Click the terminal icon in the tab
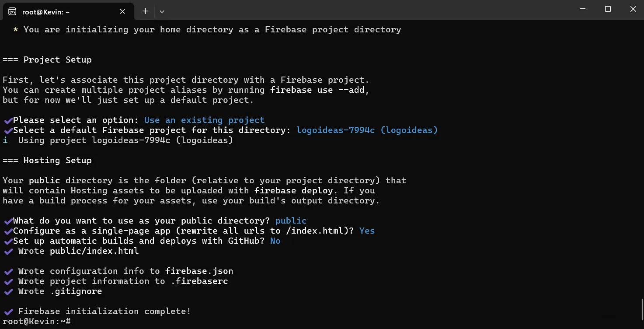This screenshot has width=644, height=329. [x=12, y=12]
